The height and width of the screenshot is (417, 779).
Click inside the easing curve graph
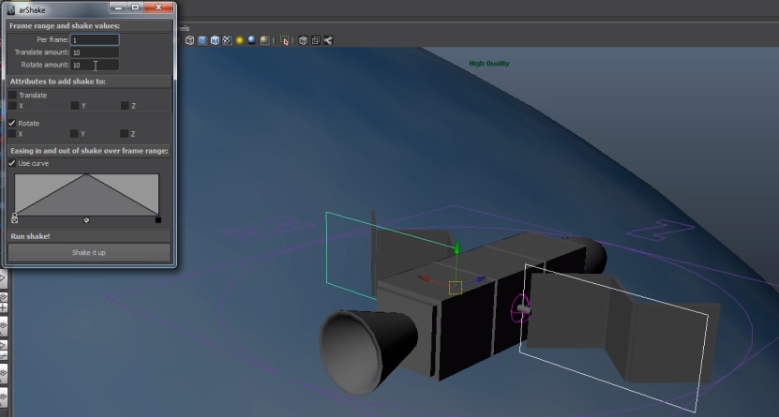coord(87,194)
